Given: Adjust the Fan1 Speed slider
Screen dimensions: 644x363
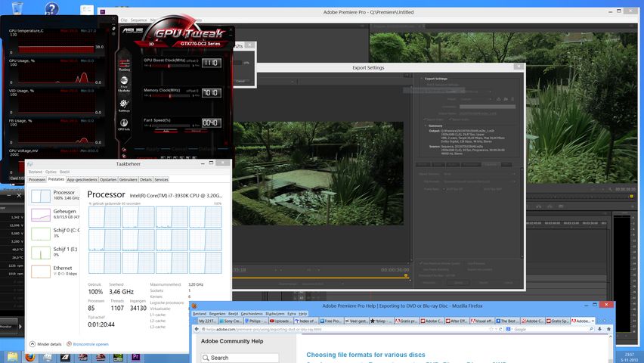Looking at the screenshot, I should pos(172,126).
